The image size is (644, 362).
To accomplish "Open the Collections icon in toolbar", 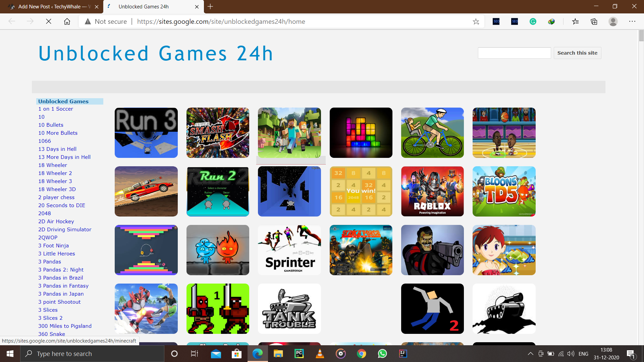I will 594,21.
